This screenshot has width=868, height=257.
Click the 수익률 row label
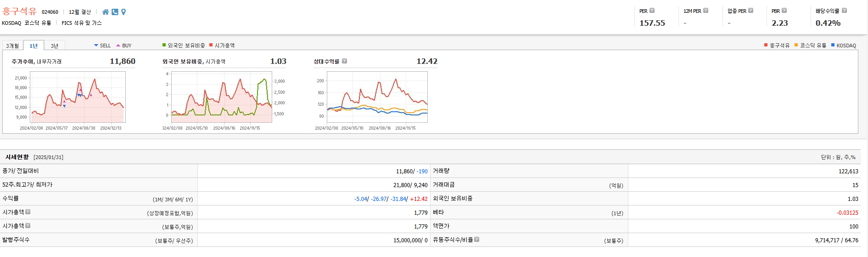[11, 198]
